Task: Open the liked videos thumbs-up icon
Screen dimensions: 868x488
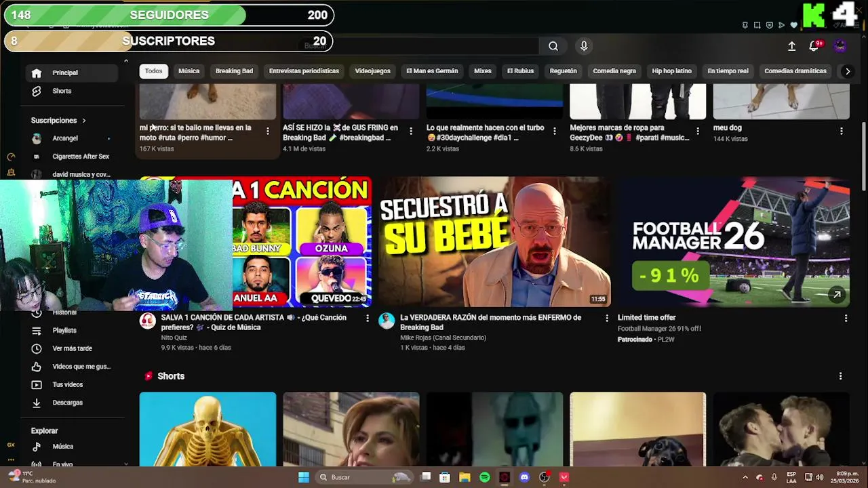Action: [37, 367]
